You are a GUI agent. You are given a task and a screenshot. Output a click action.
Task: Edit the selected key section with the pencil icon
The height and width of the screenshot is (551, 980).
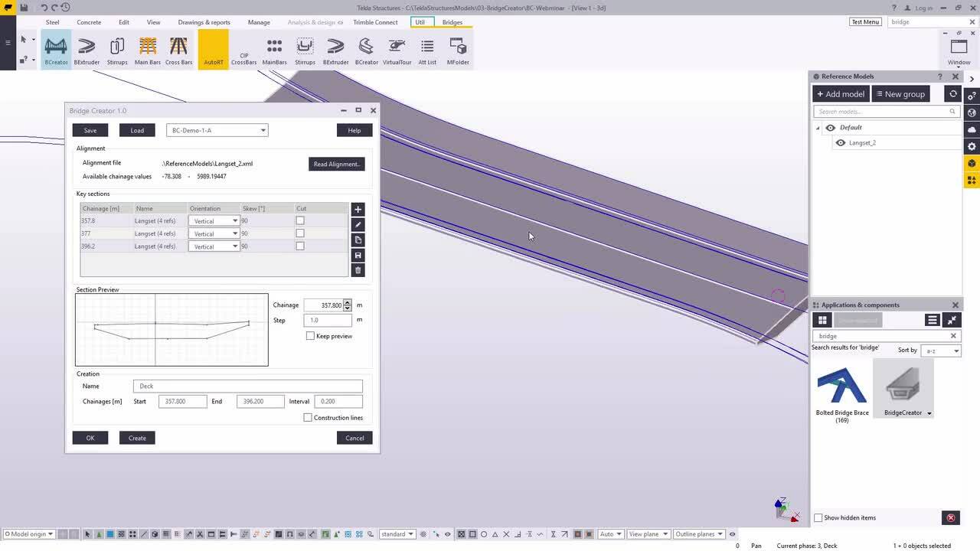tap(358, 224)
